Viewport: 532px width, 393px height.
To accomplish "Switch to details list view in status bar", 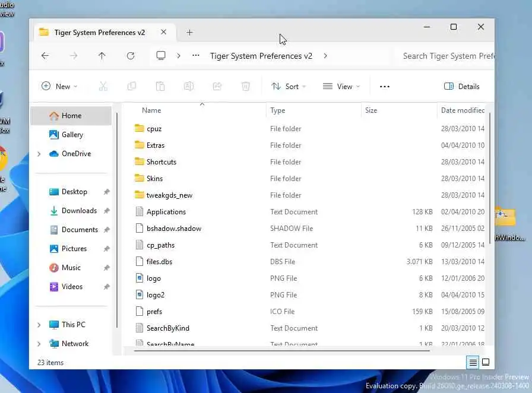I will tap(473, 362).
